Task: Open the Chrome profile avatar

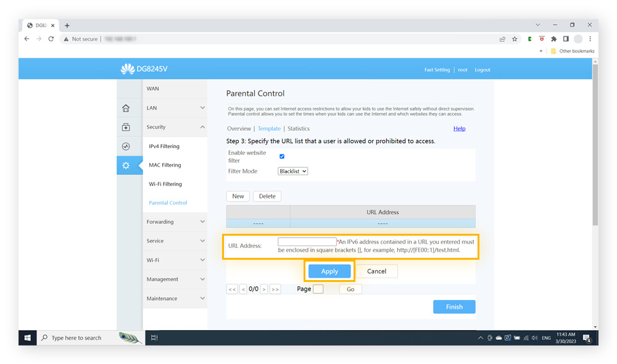Action: pos(578,39)
